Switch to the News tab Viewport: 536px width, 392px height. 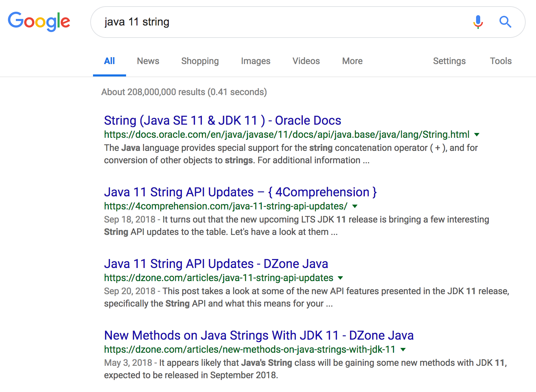click(148, 61)
